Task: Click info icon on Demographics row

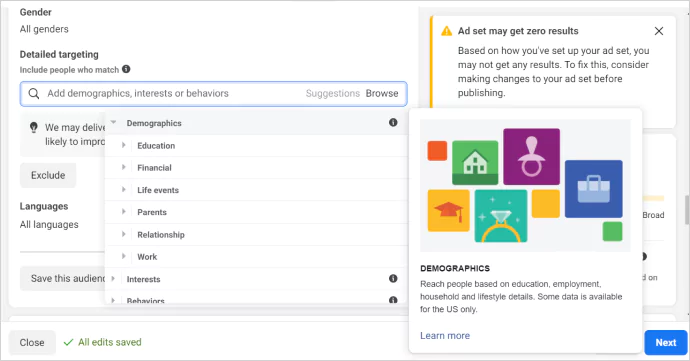Action: [393, 122]
